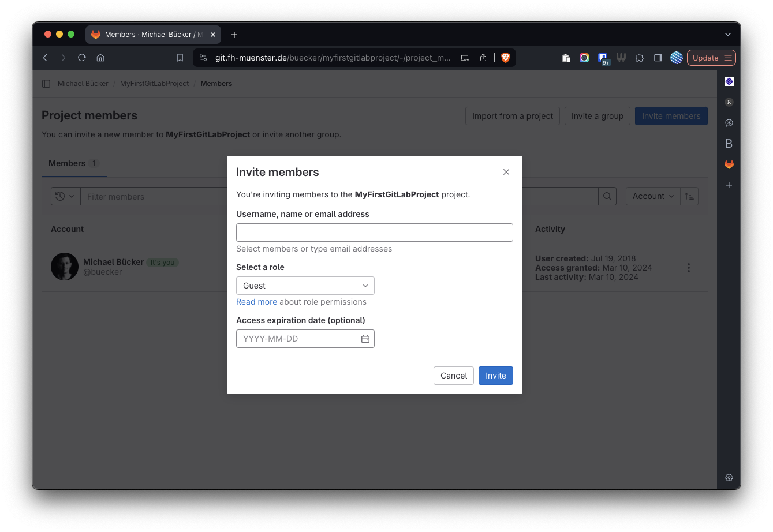The height and width of the screenshot is (532, 773).
Task: Follow the Read more link
Action: tap(256, 302)
